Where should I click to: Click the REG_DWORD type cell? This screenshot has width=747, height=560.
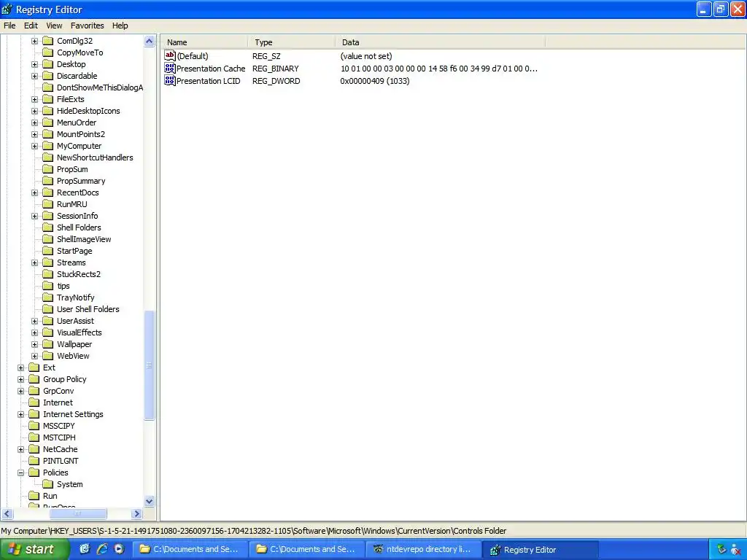276,81
